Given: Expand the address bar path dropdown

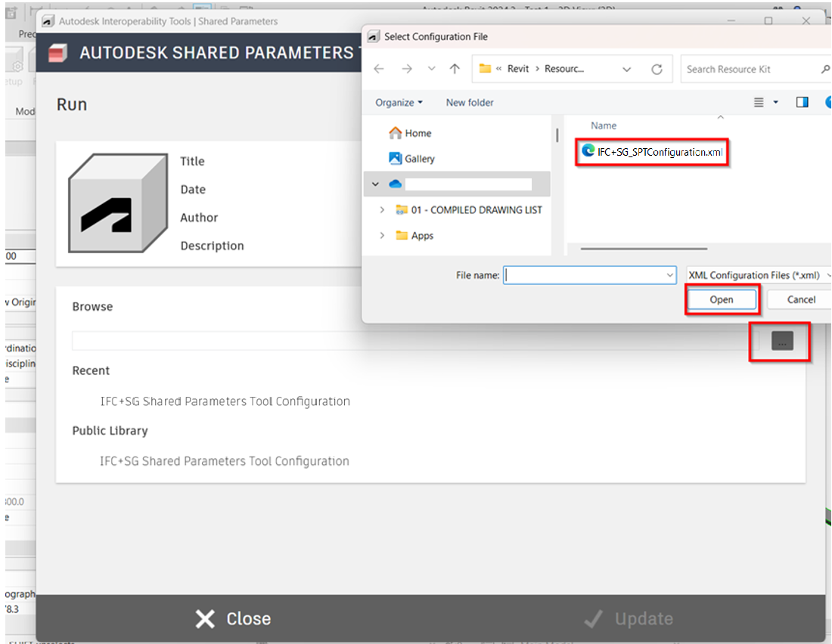Looking at the screenshot, I should click(627, 69).
